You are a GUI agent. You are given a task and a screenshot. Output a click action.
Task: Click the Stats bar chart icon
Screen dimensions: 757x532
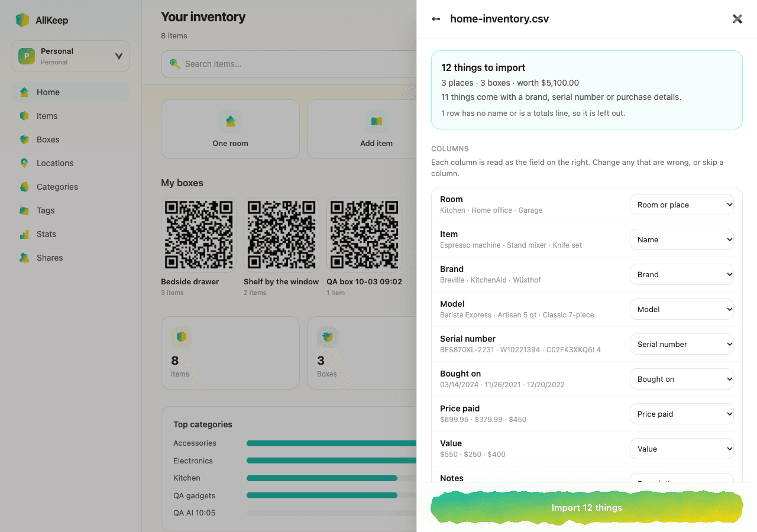point(24,234)
